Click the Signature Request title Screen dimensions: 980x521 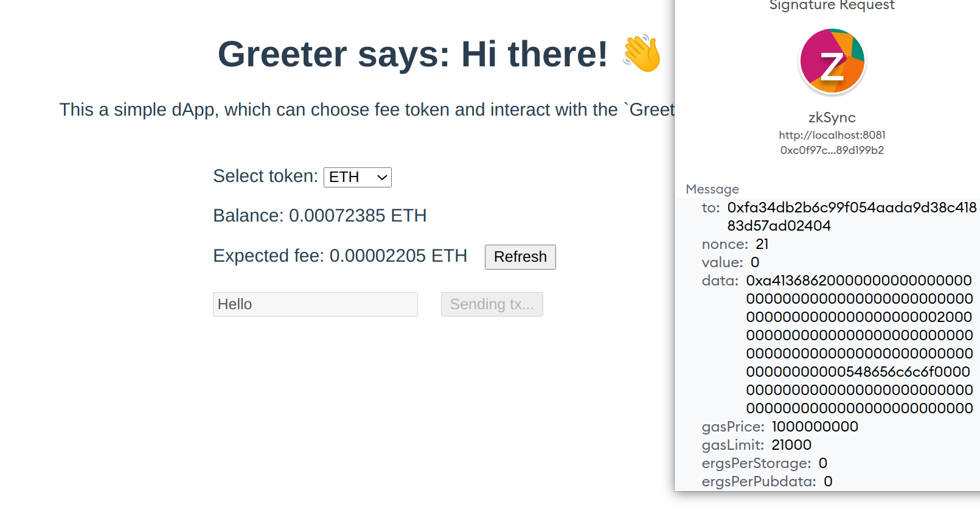[832, 5]
